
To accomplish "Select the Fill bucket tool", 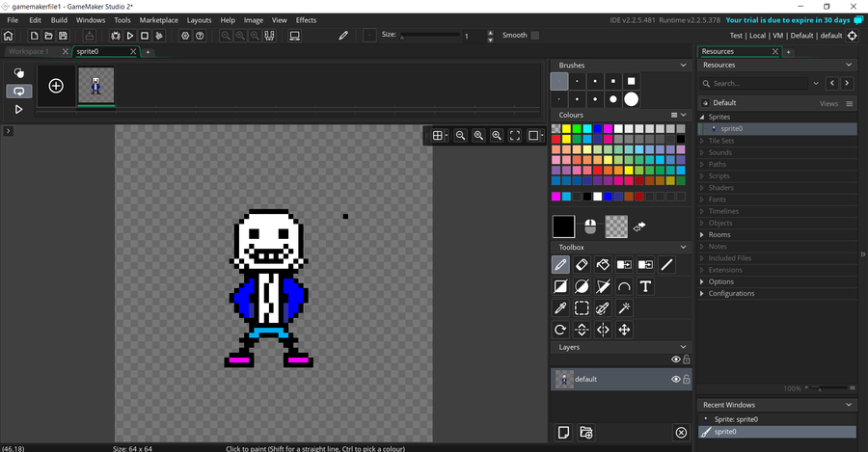I will pos(603,265).
